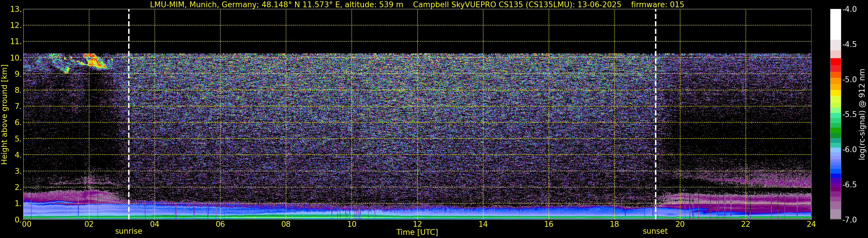Viewport: 868px width, 238px height.
Task: Click the 10 time axis tick label
Action: (x=352, y=224)
